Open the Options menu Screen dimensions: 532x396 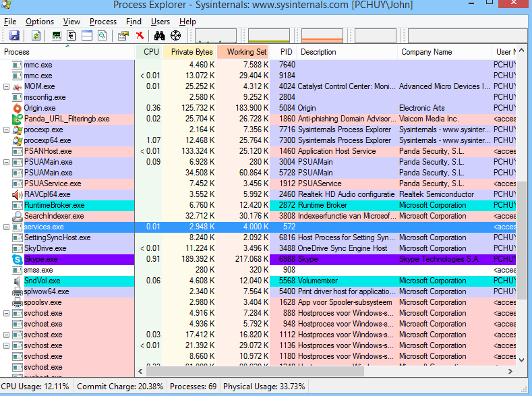(40, 22)
